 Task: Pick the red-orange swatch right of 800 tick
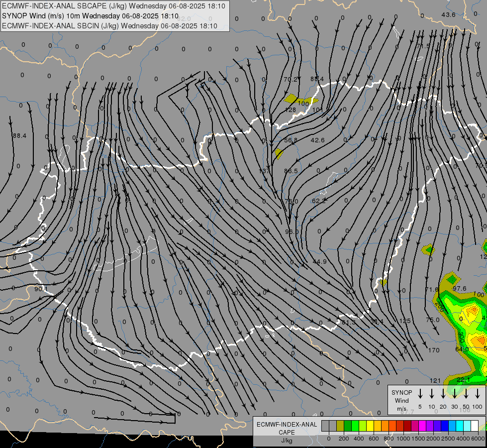click(x=392, y=426)
